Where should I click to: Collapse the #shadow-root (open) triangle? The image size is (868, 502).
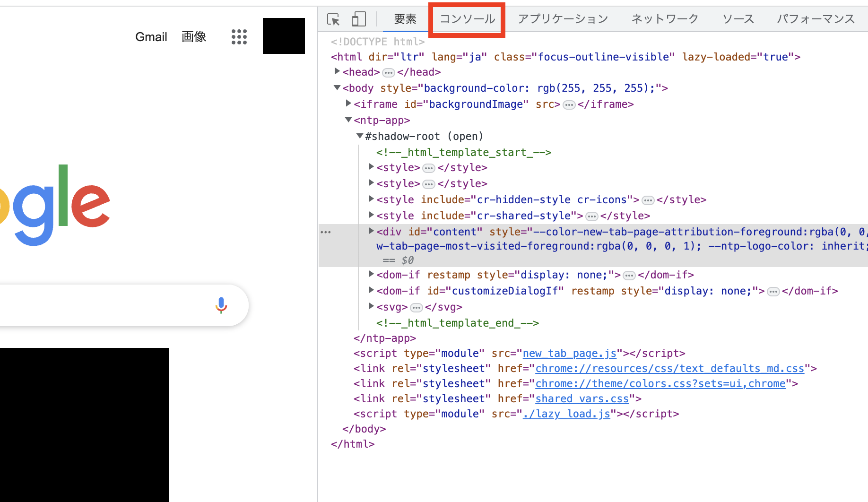click(360, 136)
